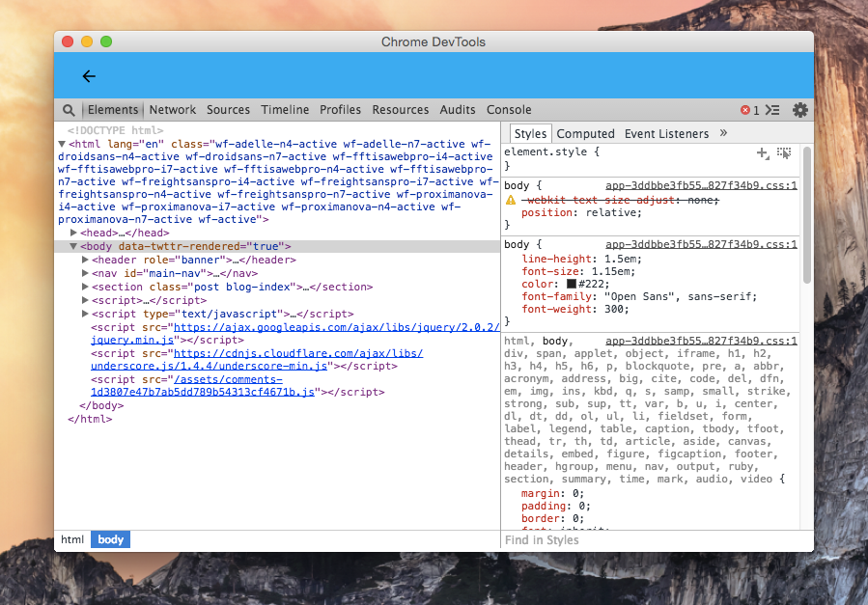Click the struck-through webkit-text-size-adjust property
Screen dimensions: 868x605
[620, 200]
